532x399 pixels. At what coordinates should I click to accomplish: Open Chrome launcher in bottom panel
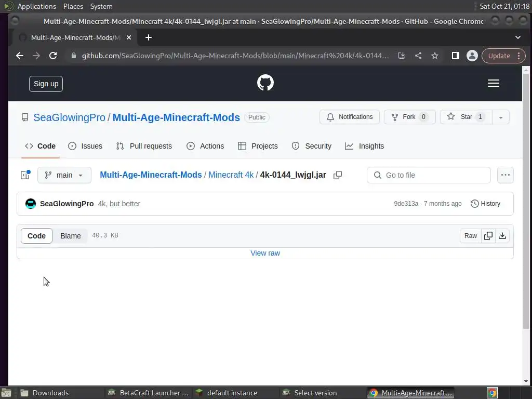492,393
